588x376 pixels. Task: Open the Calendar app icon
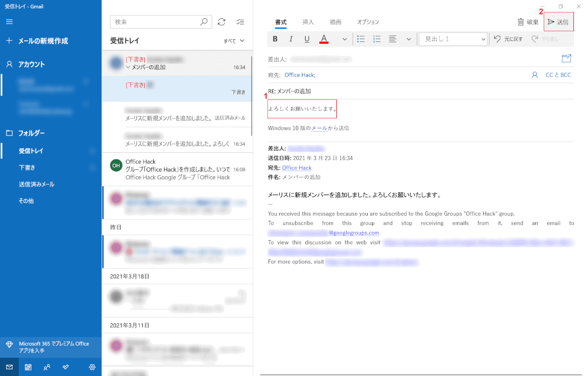tap(28, 367)
